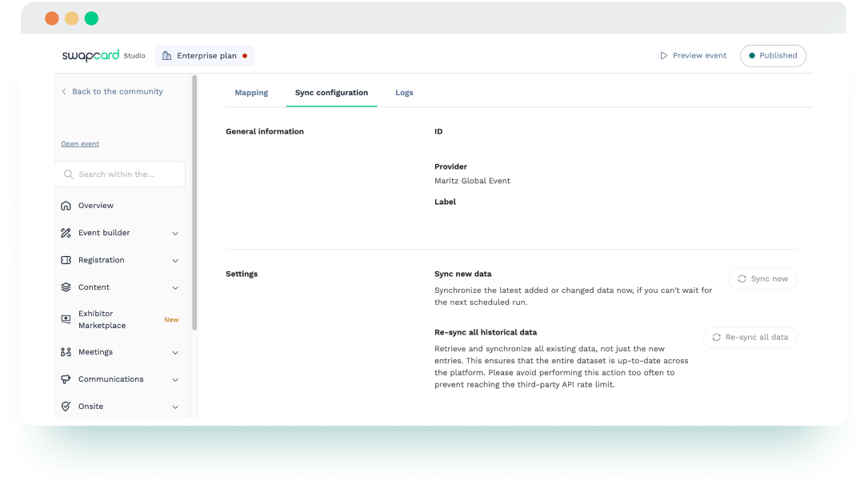
Task: Switch to the Mapping tab
Action: pos(251,93)
